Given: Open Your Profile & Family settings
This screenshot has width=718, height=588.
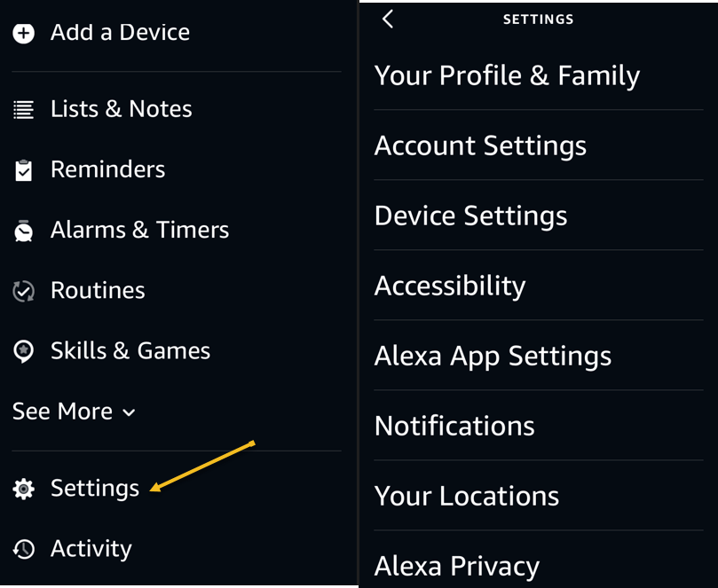Looking at the screenshot, I should (x=507, y=75).
